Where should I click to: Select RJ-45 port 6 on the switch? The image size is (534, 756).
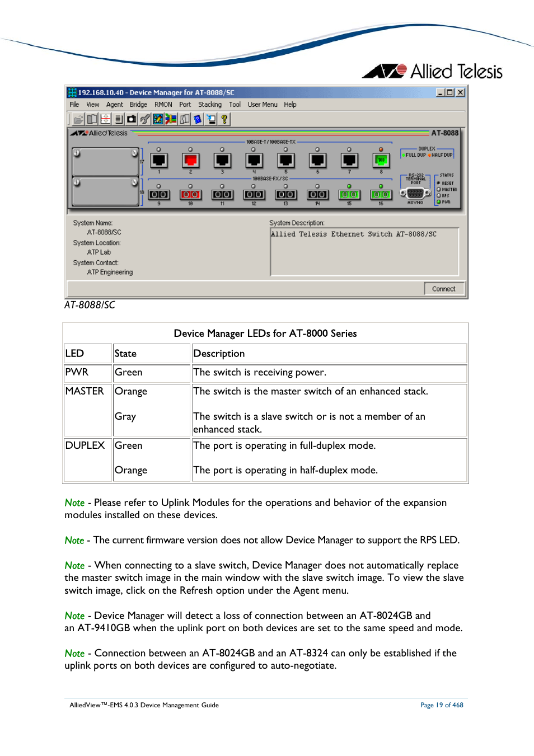pos(317,161)
